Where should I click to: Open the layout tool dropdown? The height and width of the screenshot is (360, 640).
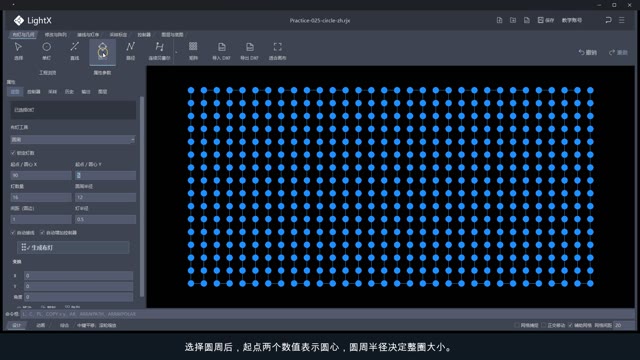[x=73, y=140]
